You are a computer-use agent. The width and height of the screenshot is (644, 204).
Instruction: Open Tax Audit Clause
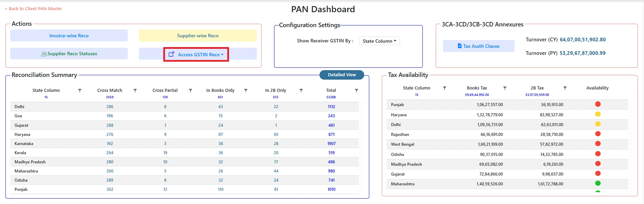[x=479, y=46]
